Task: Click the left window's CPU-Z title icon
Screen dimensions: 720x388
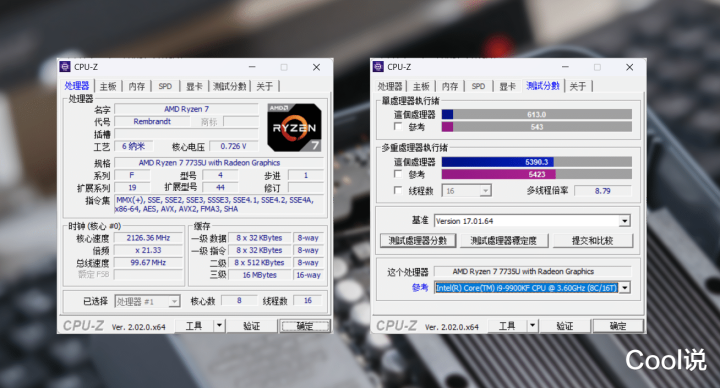Action: click(x=65, y=67)
